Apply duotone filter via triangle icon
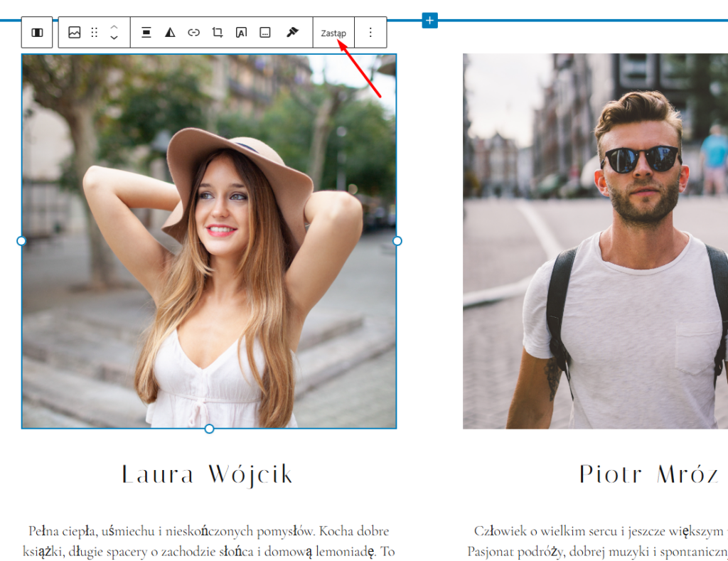This screenshot has width=728, height=561. (x=170, y=33)
